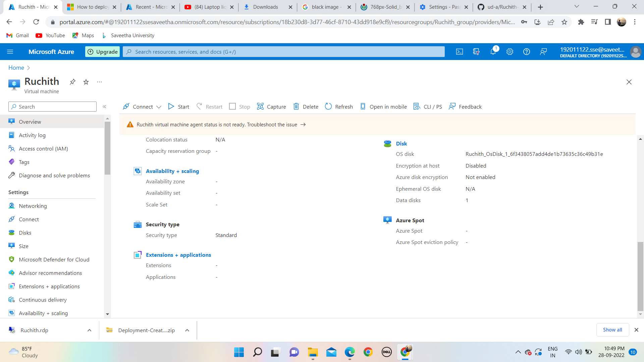
Task: Mark Ruchith VM as a favorite
Action: pos(86,82)
